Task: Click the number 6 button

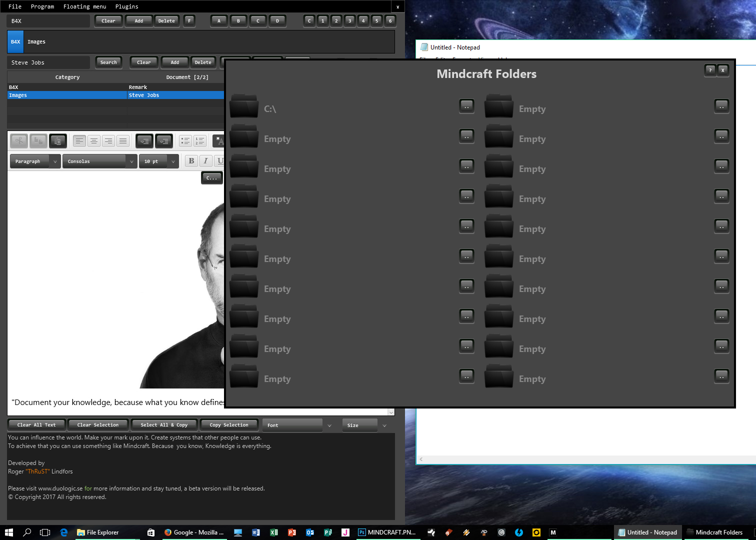Action: (x=390, y=21)
